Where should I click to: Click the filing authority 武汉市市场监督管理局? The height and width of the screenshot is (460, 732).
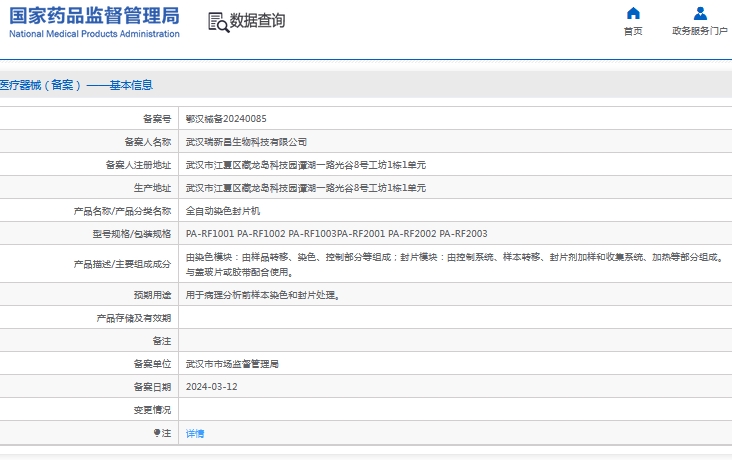tap(232, 364)
